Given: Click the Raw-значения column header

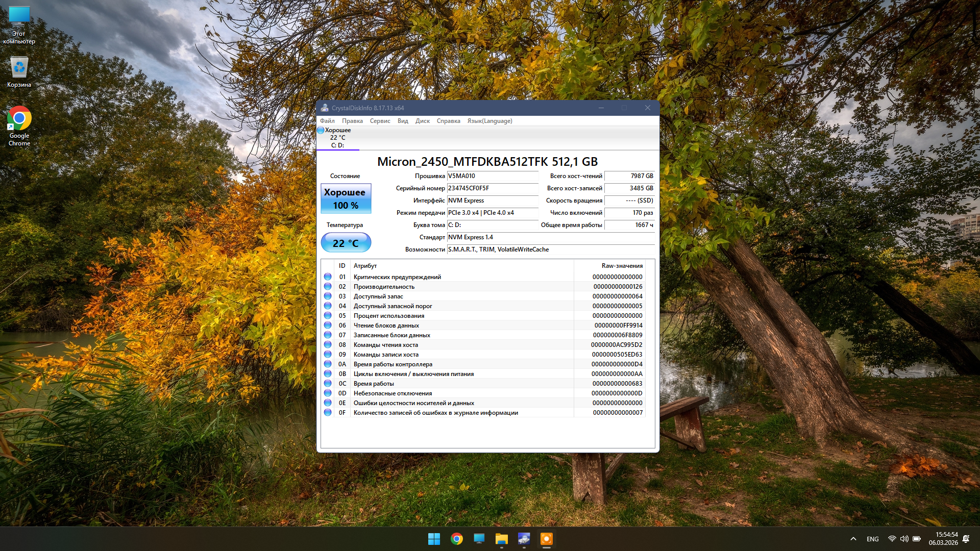Looking at the screenshot, I should coord(621,265).
